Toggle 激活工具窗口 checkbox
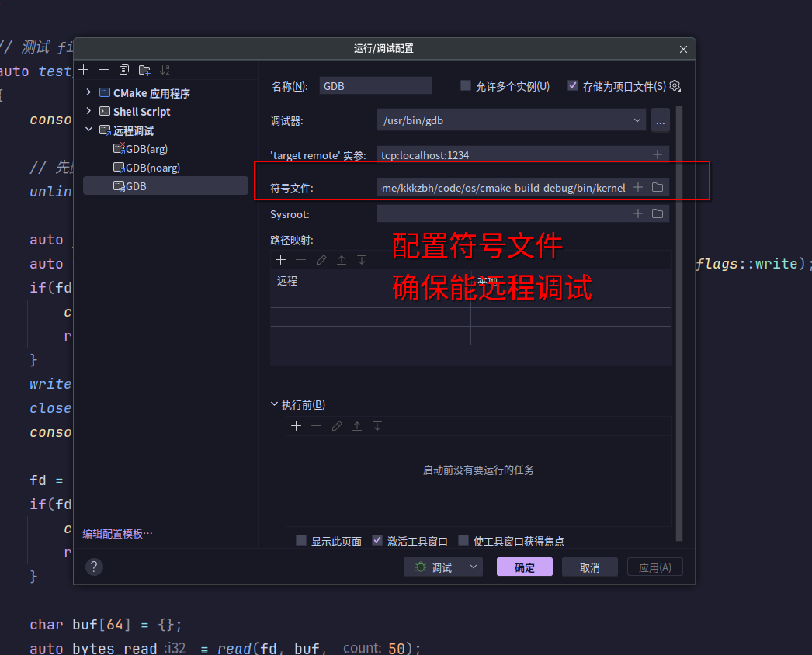812x655 pixels. (377, 541)
